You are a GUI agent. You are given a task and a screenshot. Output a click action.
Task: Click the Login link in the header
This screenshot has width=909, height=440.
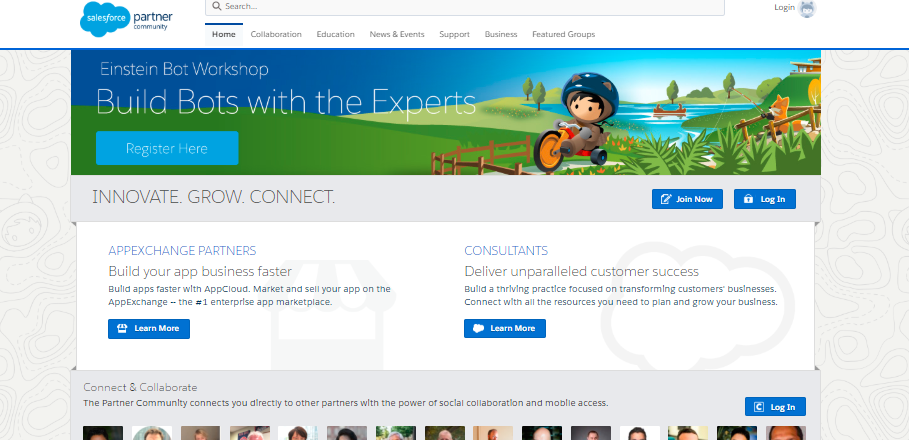point(784,8)
